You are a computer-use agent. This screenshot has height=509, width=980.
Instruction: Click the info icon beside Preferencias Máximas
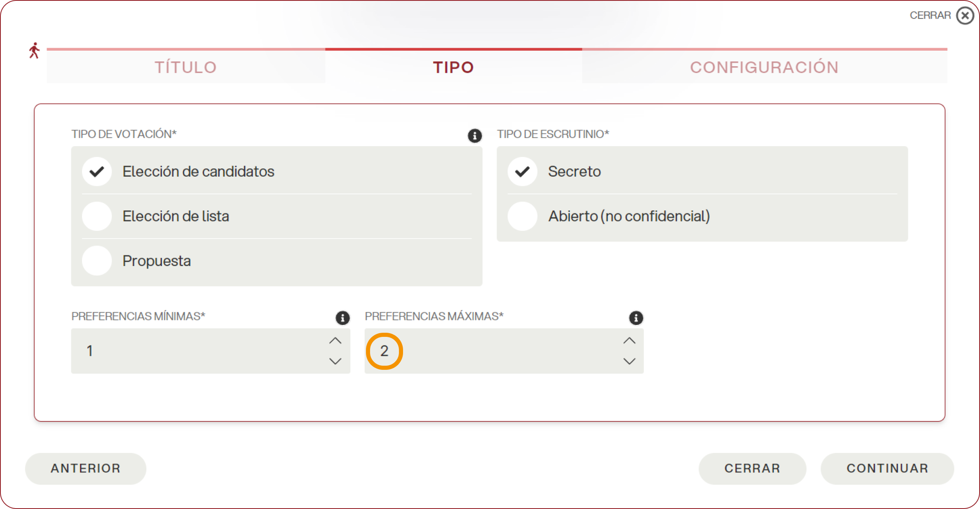tap(636, 318)
